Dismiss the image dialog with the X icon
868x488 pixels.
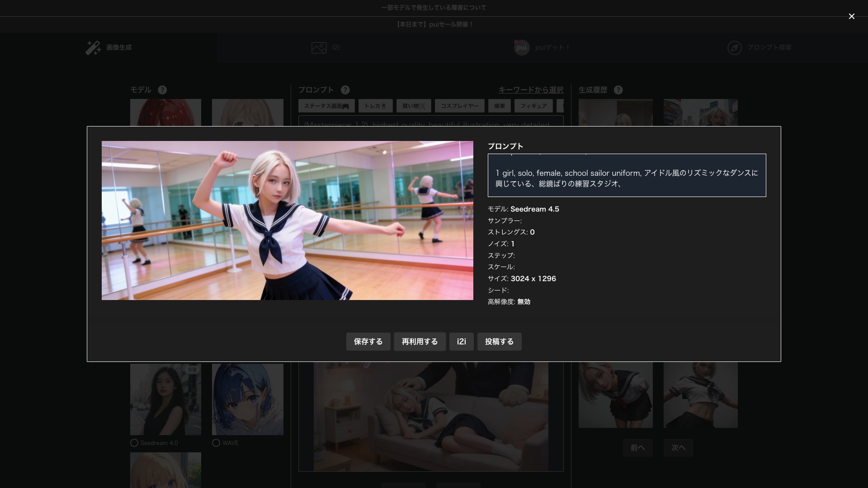[x=851, y=16]
